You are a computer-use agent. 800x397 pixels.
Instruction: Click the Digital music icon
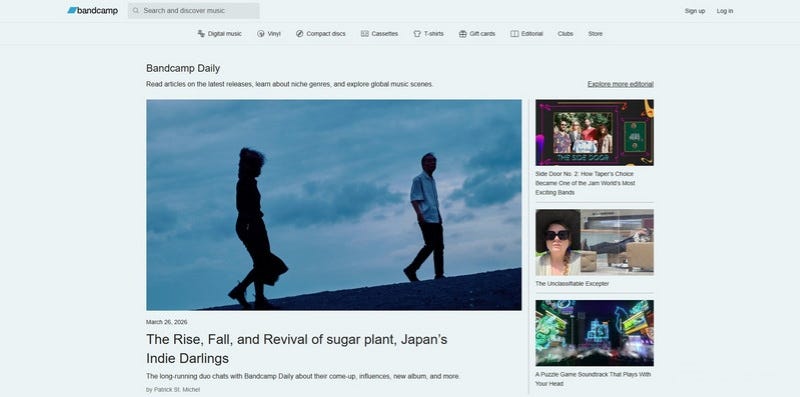coord(201,34)
